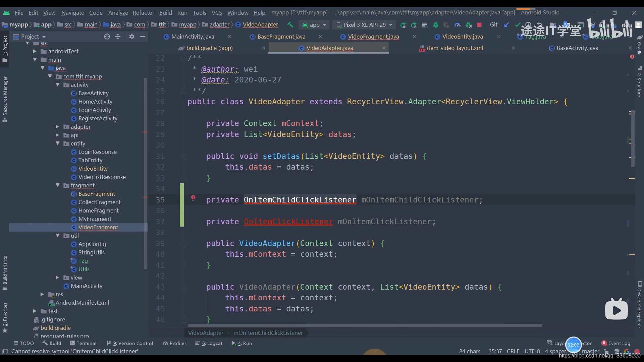Screen dimensions: 644x362
Task: Collapse the fragment package
Action: (x=57, y=185)
